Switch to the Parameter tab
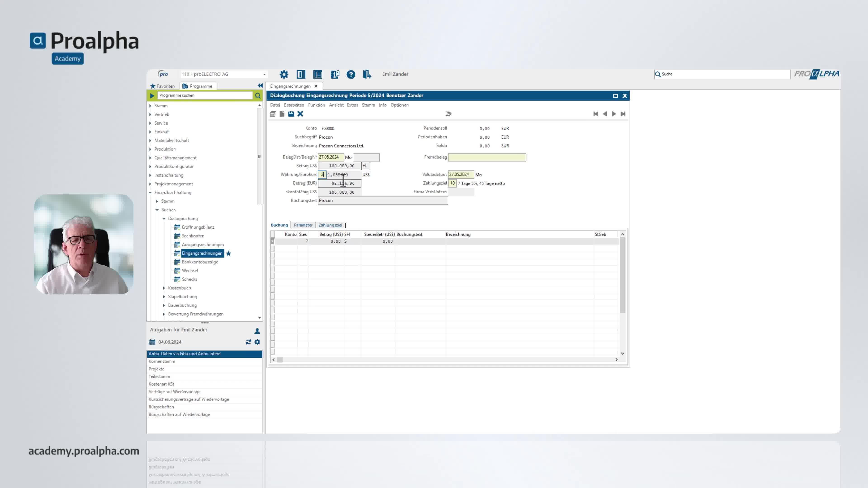868x488 pixels. [303, 225]
